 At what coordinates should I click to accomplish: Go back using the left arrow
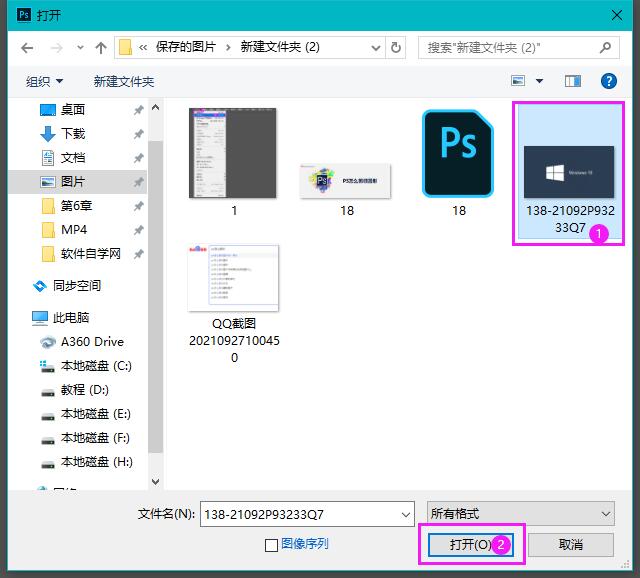pos(27,48)
